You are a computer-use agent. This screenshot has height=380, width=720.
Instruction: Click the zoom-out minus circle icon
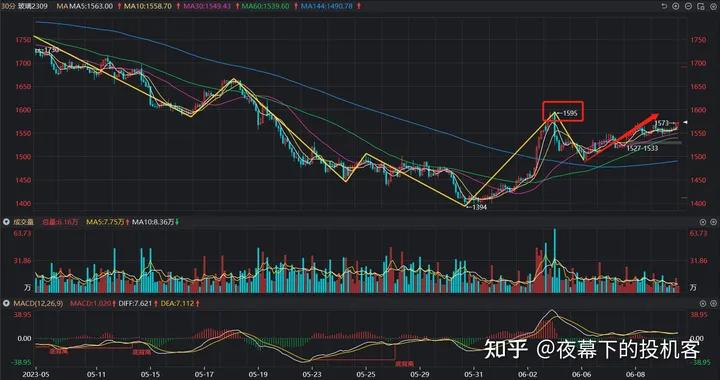pyautogui.click(x=688, y=6)
